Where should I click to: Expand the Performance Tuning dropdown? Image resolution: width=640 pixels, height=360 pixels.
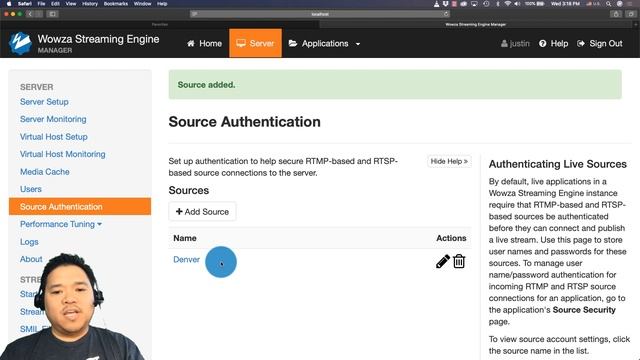click(61, 224)
